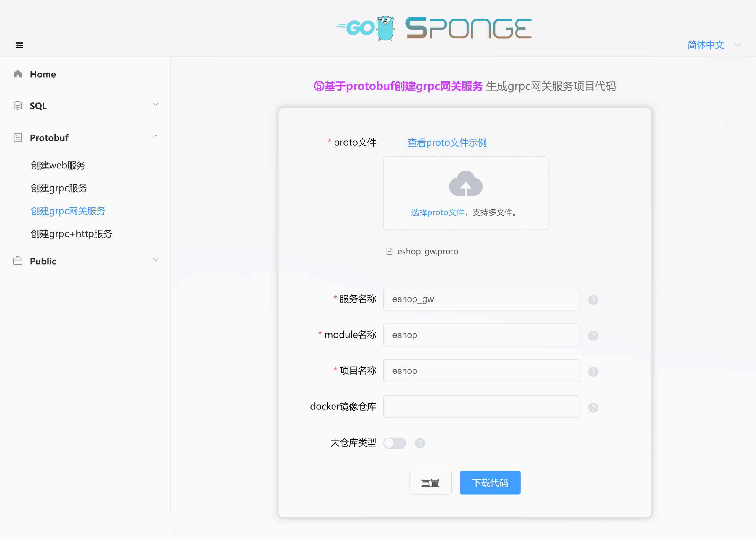Select 创建grpc服务 in the sidebar
Image resolution: width=756 pixels, height=539 pixels.
tap(59, 188)
